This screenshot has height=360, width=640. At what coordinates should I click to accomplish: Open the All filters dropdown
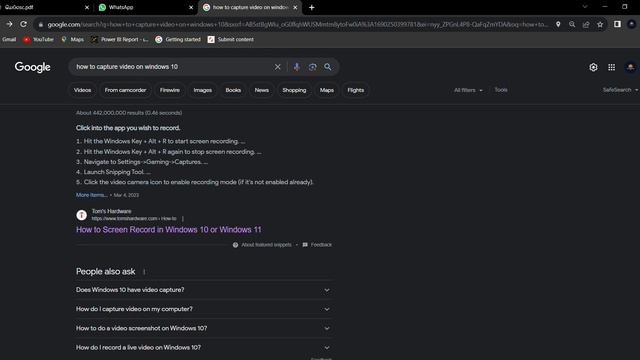[x=468, y=90]
